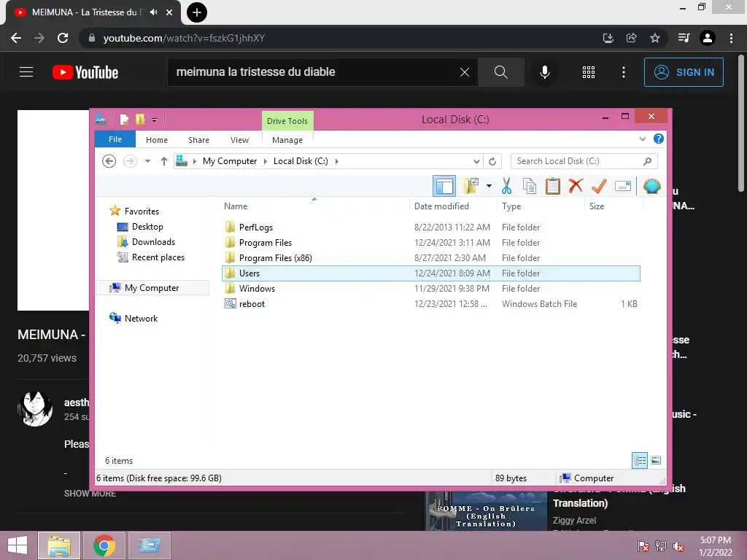The width and height of the screenshot is (747, 560).
Task: Select Desktop in navigation pane
Action: tap(147, 227)
